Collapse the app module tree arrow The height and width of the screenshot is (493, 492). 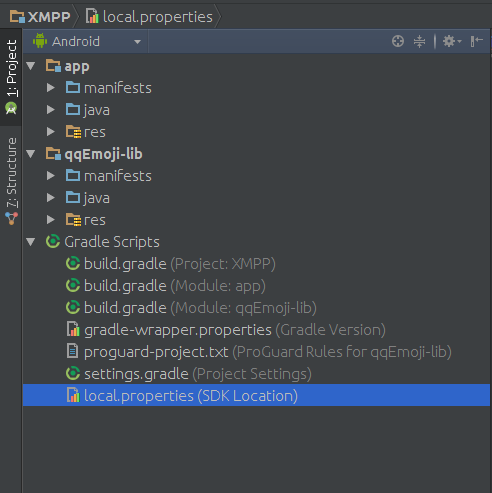(31, 66)
